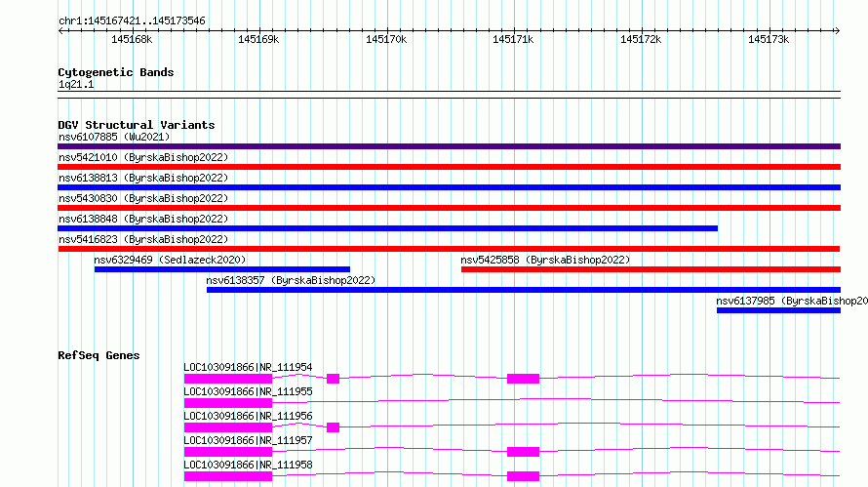Screen dimensions: 868x487
Task: Select the red nsv5416823 variant bar
Action: pos(449,249)
